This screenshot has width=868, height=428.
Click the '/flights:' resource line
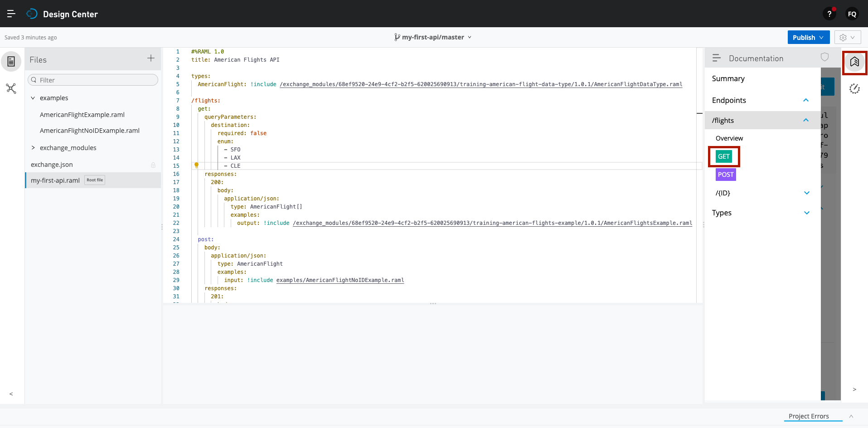[206, 101]
